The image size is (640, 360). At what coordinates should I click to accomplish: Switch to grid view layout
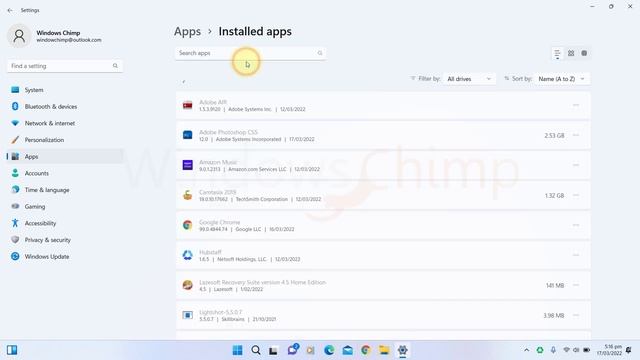tap(571, 53)
